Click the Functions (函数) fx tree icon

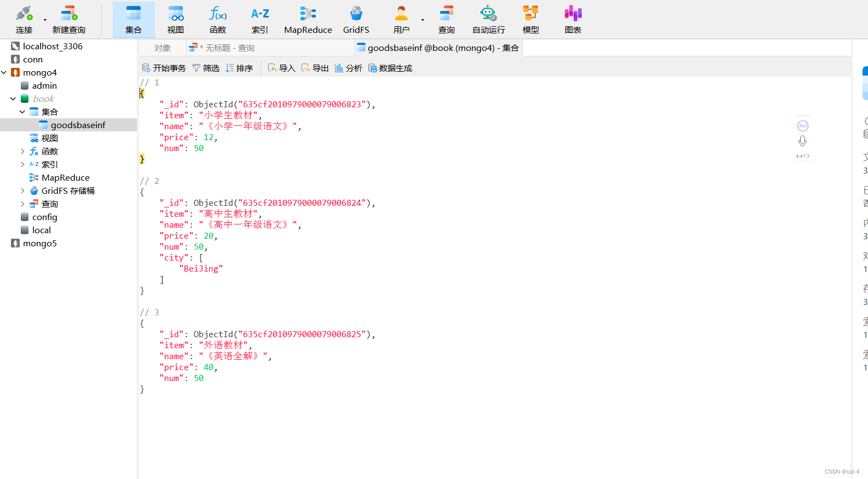[34, 151]
